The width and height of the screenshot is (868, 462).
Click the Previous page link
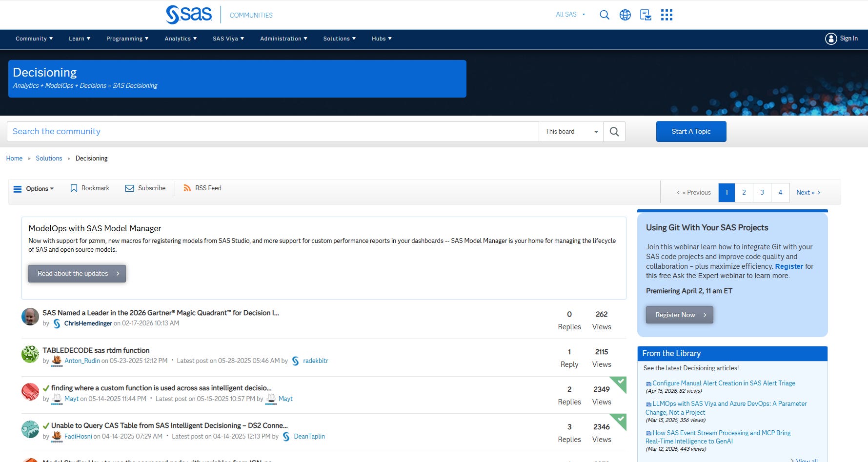pos(694,193)
